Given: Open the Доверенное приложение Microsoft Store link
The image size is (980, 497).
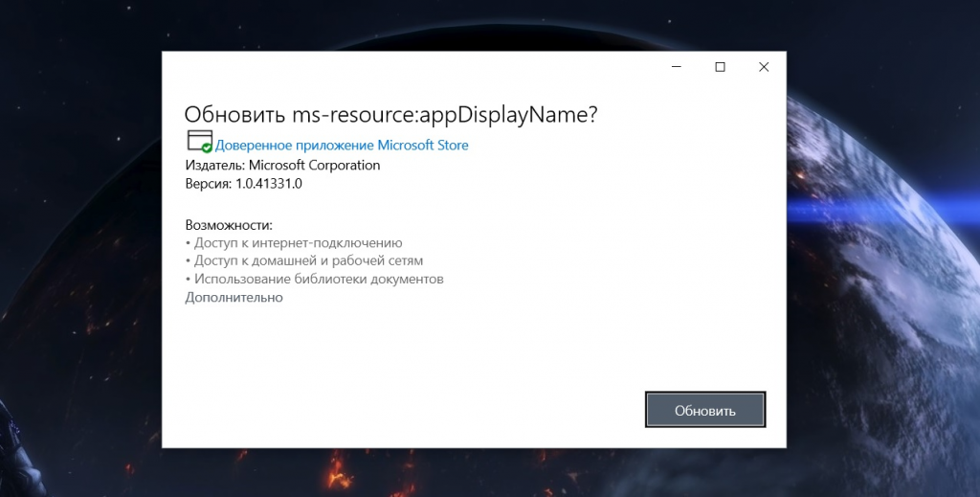Looking at the screenshot, I should [x=342, y=146].
